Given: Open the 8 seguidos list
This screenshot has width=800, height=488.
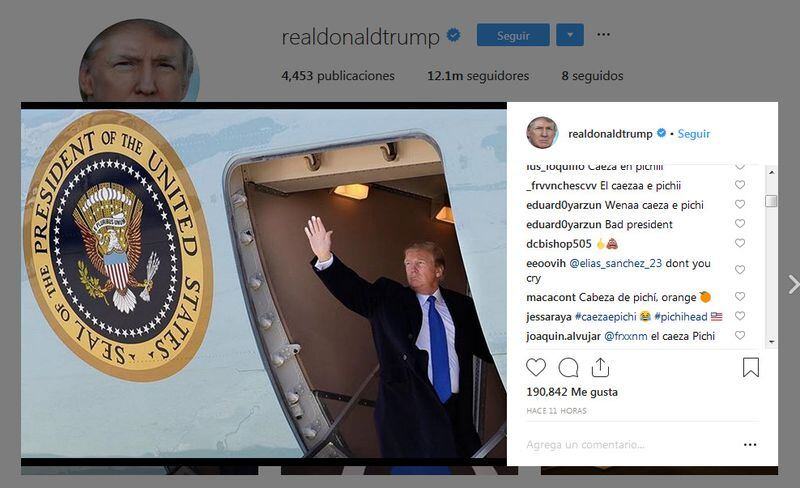Looking at the screenshot, I should pos(592,76).
